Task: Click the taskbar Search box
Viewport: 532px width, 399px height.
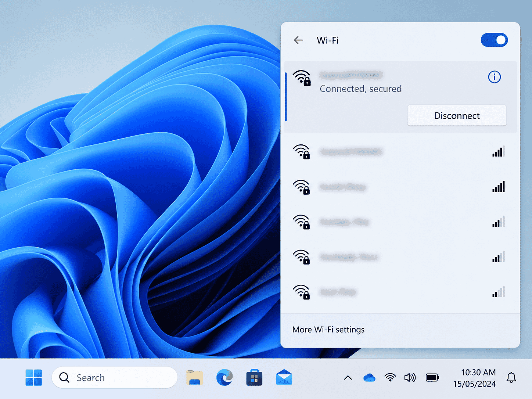Action: click(x=115, y=377)
